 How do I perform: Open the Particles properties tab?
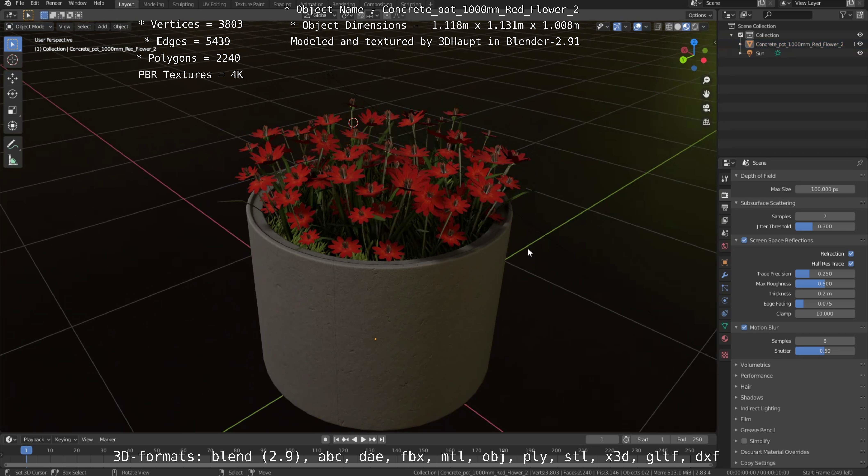tap(725, 288)
